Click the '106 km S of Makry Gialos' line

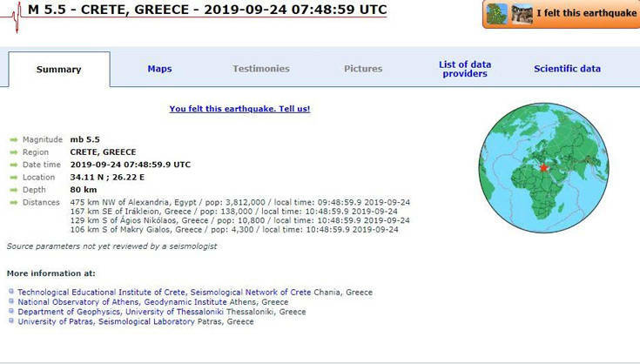[234, 229]
